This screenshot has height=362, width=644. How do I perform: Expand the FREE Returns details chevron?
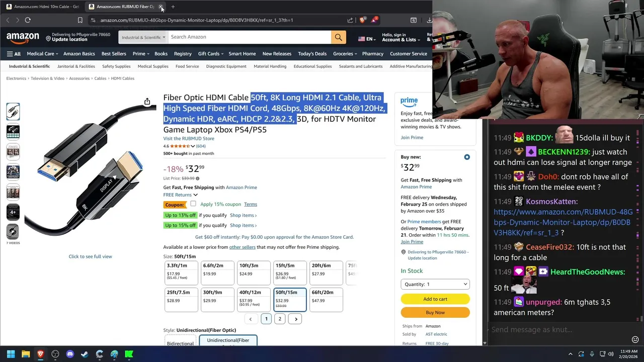pos(195,195)
